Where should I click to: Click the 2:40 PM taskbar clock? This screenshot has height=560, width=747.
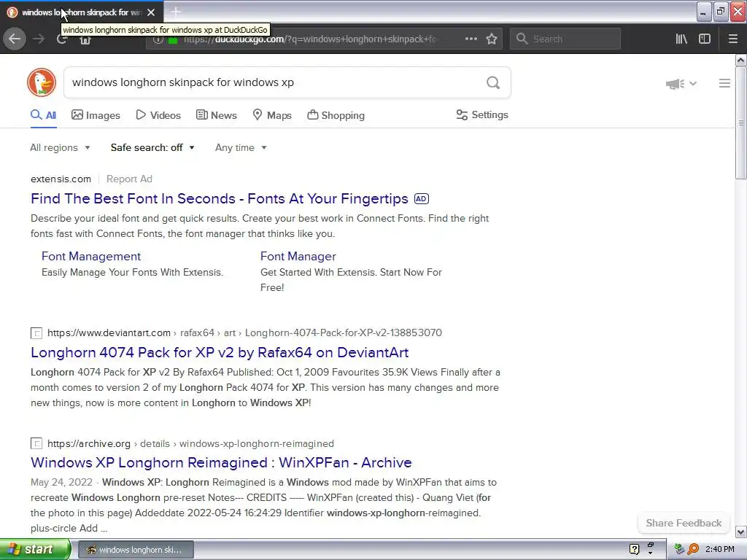[x=720, y=549]
